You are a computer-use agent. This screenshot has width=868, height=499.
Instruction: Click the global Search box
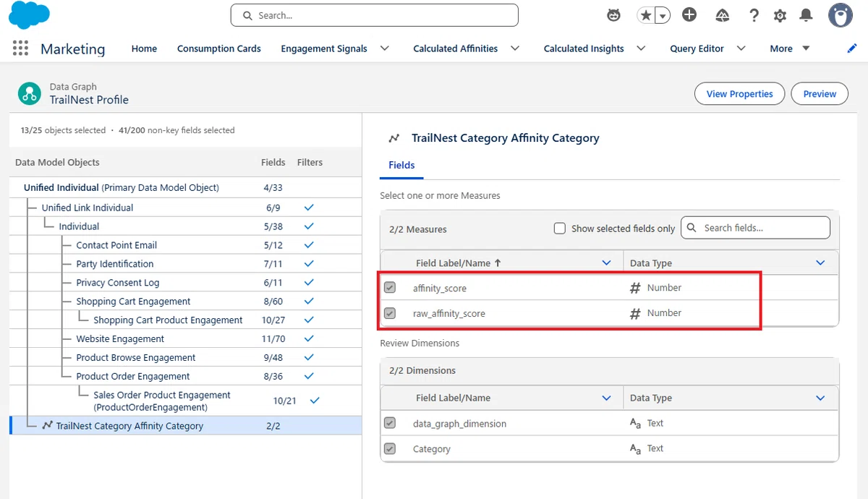coord(374,15)
